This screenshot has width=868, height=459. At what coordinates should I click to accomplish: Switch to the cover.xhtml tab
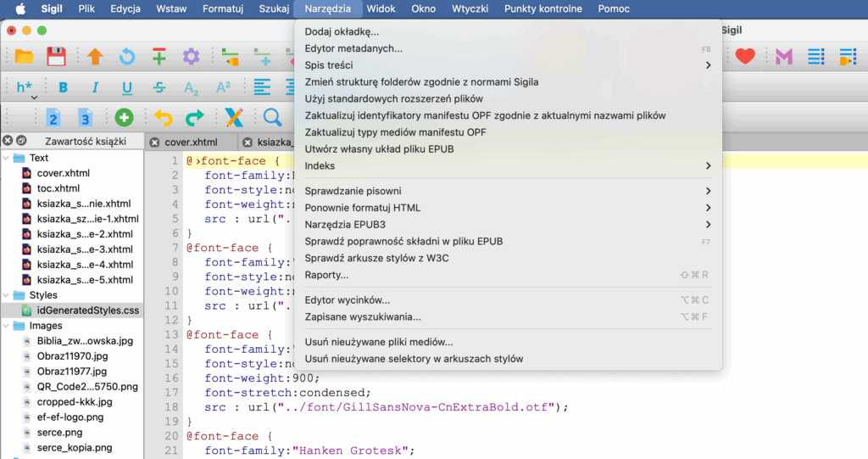(x=191, y=143)
